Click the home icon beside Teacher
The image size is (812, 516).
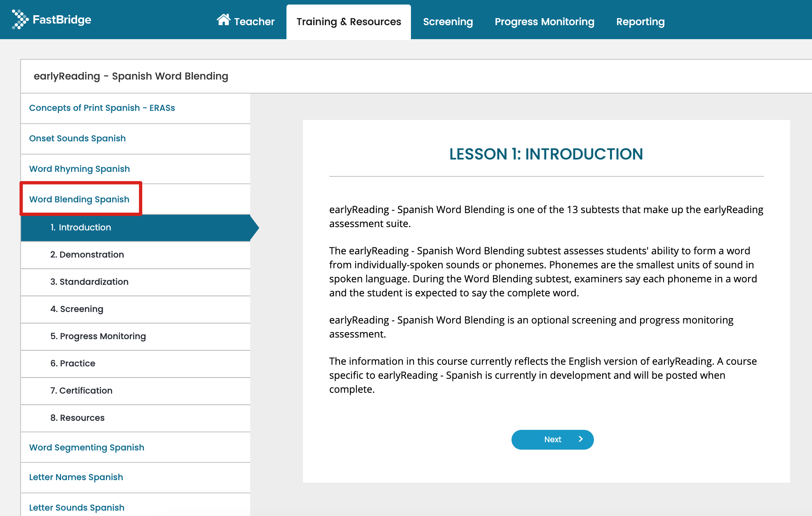click(x=223, y=20)
